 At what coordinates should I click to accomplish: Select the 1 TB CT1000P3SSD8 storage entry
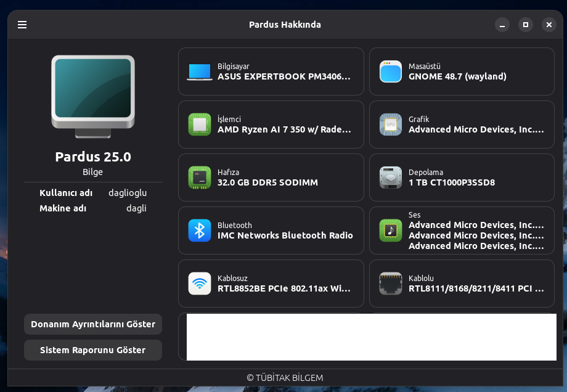click(452, 183)
